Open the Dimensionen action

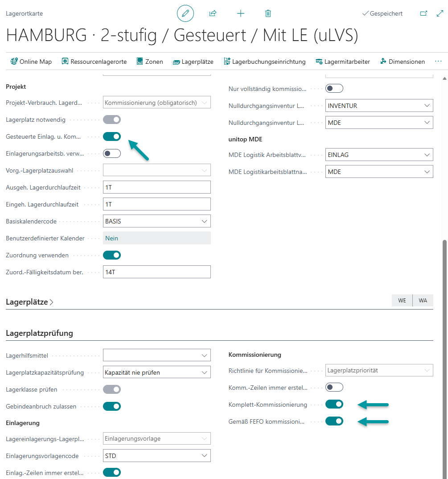coord(402,62)
